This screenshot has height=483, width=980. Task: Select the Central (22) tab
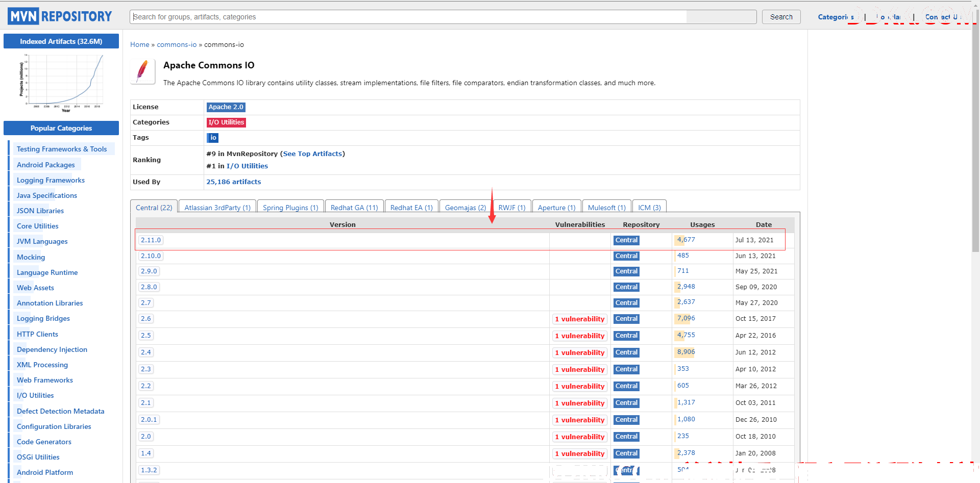point(154,207)
